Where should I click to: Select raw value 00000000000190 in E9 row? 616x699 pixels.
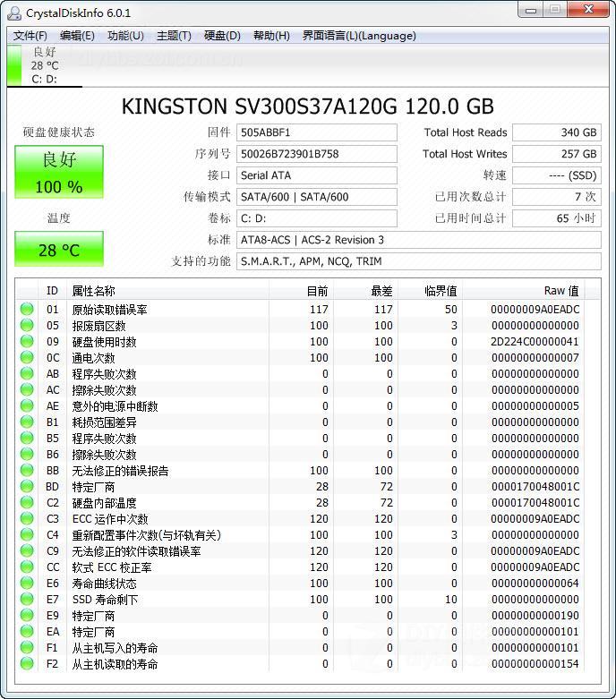coord(535,616)
